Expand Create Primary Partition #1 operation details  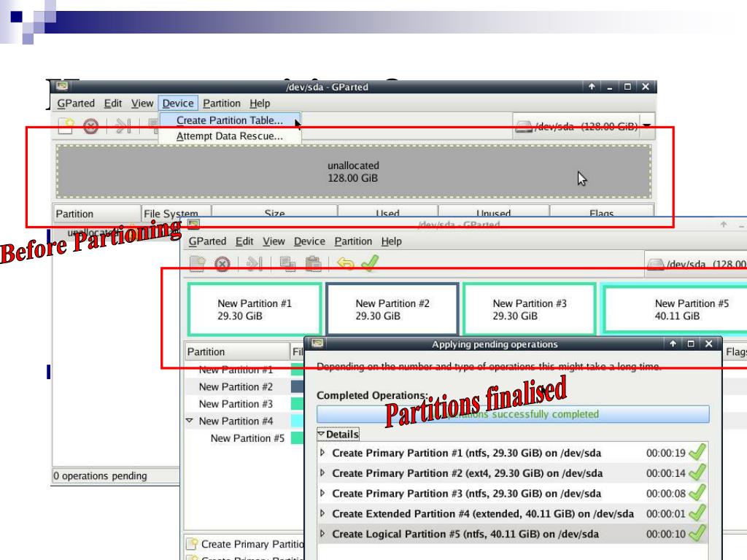322,453
